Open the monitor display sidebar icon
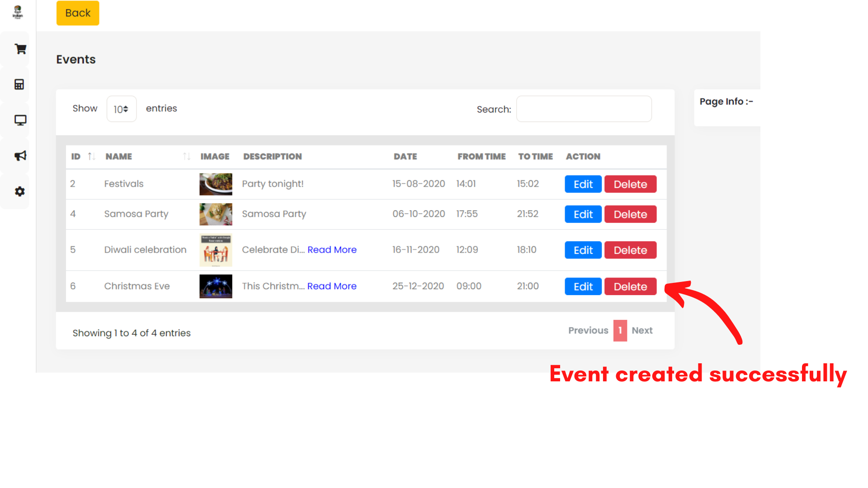868x488 pixels. pyautogui.click(x=20, y=120)
